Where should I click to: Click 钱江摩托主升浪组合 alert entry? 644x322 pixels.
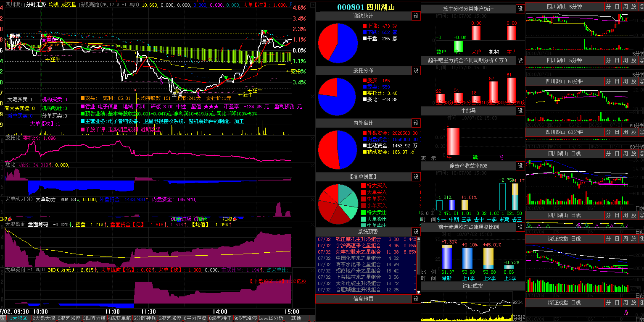click(358, 239)
